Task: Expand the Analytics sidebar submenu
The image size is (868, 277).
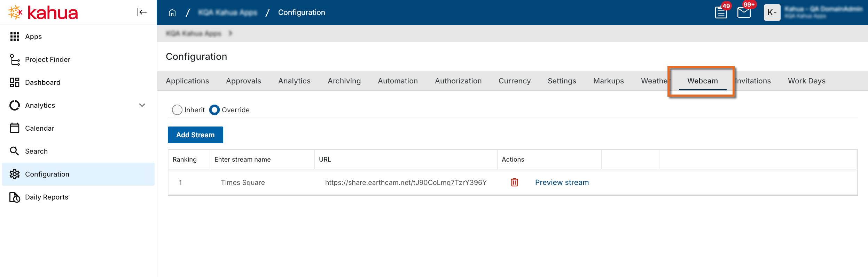Action: [142, 105]
